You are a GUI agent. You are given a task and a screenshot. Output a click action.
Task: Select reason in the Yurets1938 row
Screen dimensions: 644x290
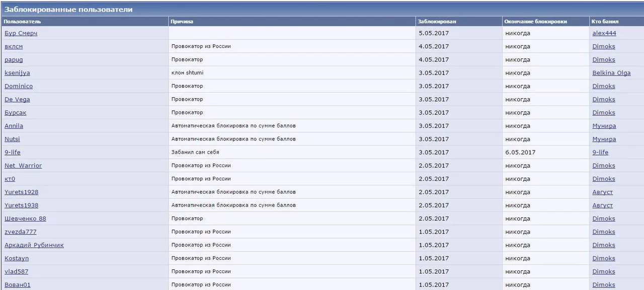point(233,205)
